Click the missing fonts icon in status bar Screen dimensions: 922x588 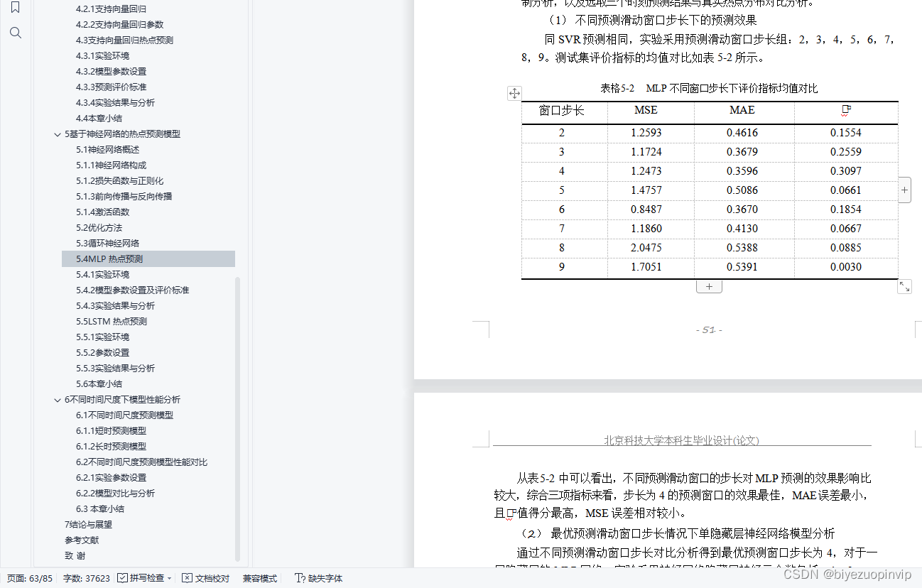pyautogui.click(x=300, y=578)
